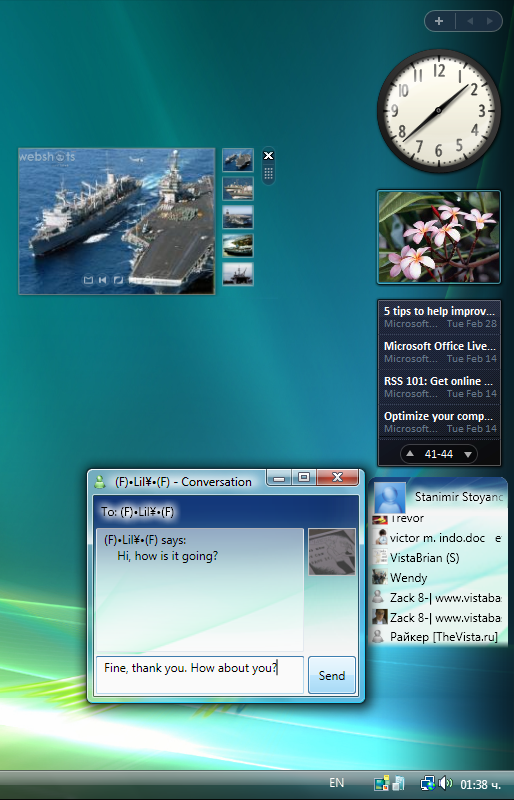
Task: Show earlier headlines with the up arrow
Action: (x=410, y=454)
